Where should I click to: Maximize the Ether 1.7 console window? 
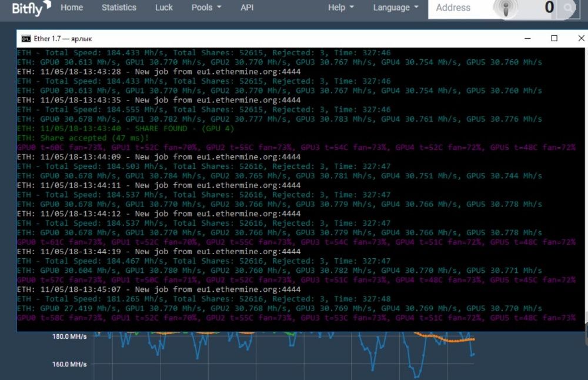[554, 38]
